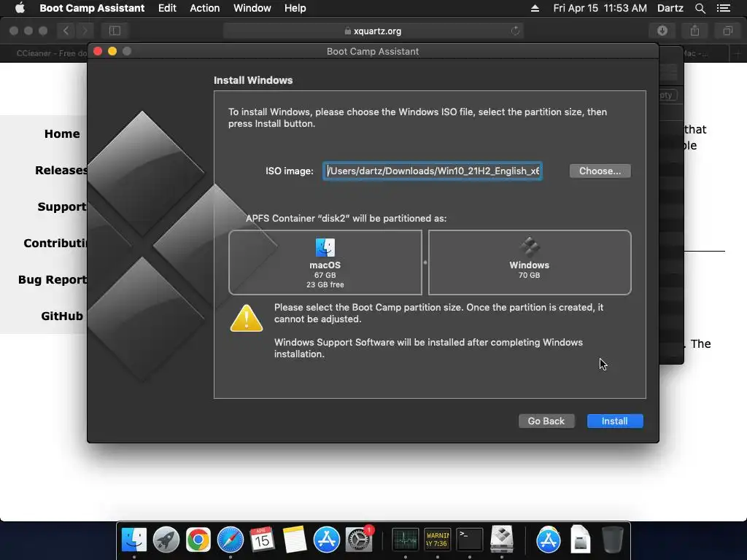Open Safari downloads icon
This screenshot has height=560, width=747.
(662, 31)
